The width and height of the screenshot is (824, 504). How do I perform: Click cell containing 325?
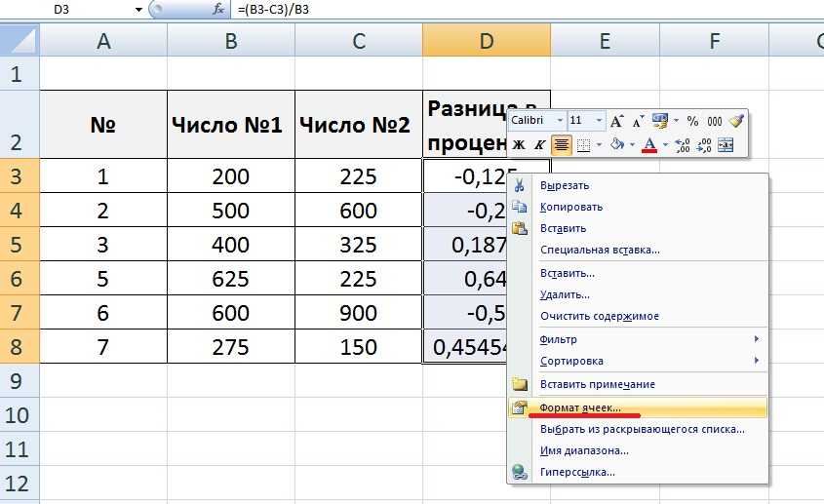tap(359, 245)
